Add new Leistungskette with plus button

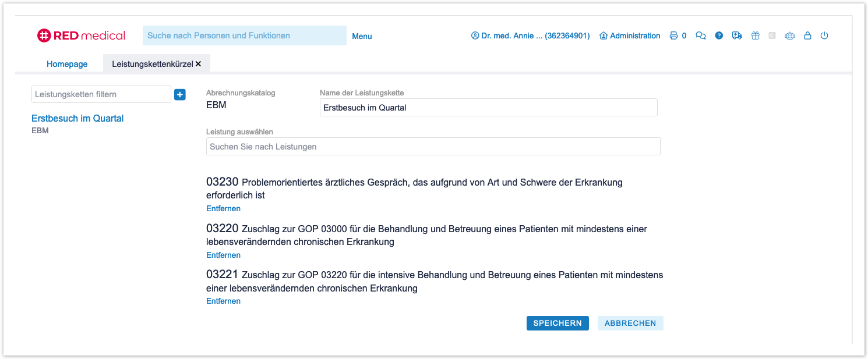click(179, 94)
